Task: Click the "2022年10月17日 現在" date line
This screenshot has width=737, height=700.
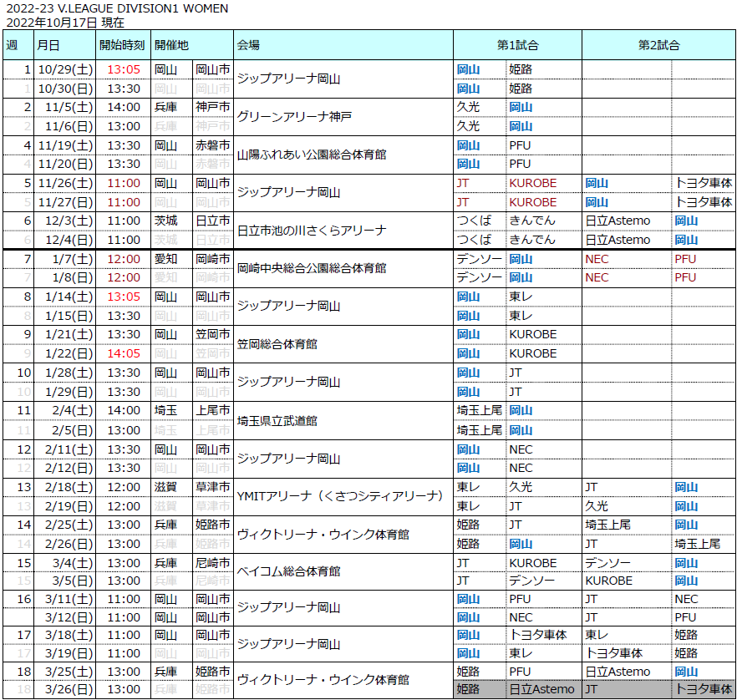Action: [x=65, y=22]
